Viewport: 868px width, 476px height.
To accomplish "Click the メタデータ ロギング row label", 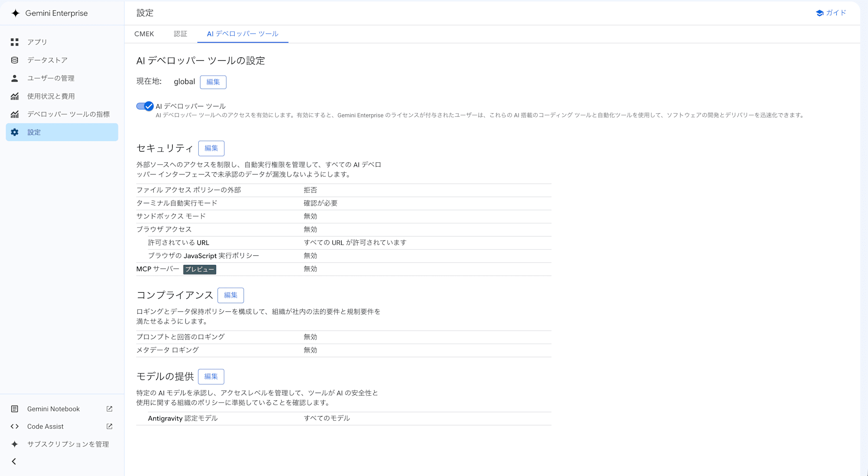I will click(168, 350).
